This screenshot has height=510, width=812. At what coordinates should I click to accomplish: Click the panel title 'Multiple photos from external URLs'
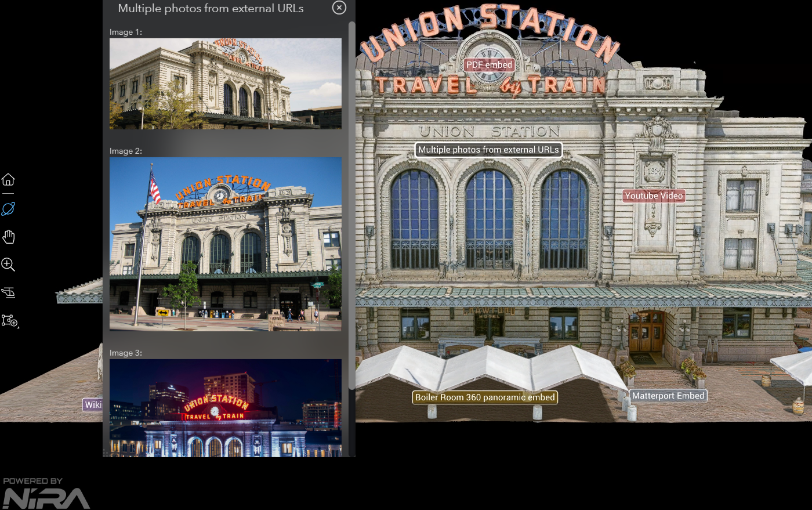pos(211,8)
